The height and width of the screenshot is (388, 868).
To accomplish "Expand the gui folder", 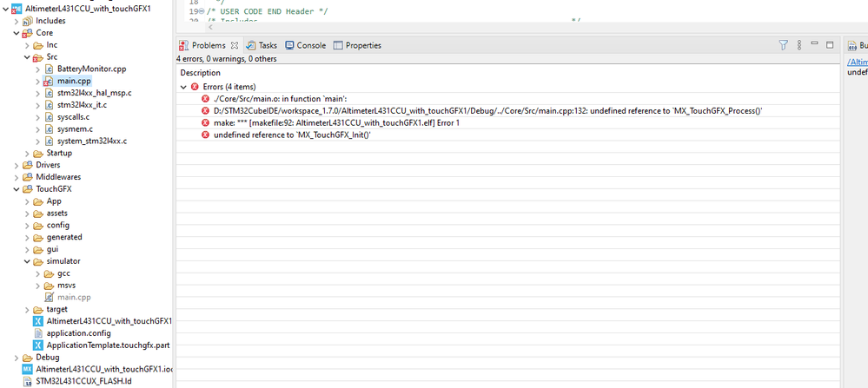I will 27,249.
